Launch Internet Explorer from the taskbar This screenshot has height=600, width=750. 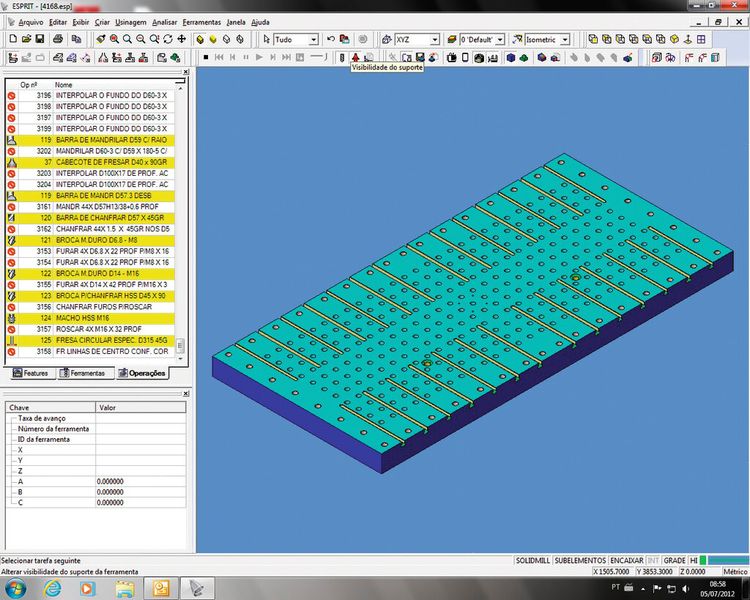(52, 588)
